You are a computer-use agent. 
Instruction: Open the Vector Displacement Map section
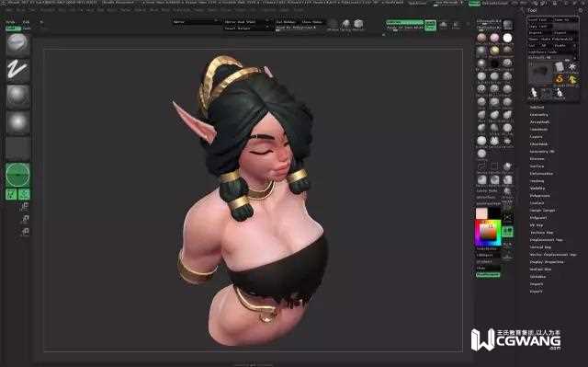coord(553,255)
